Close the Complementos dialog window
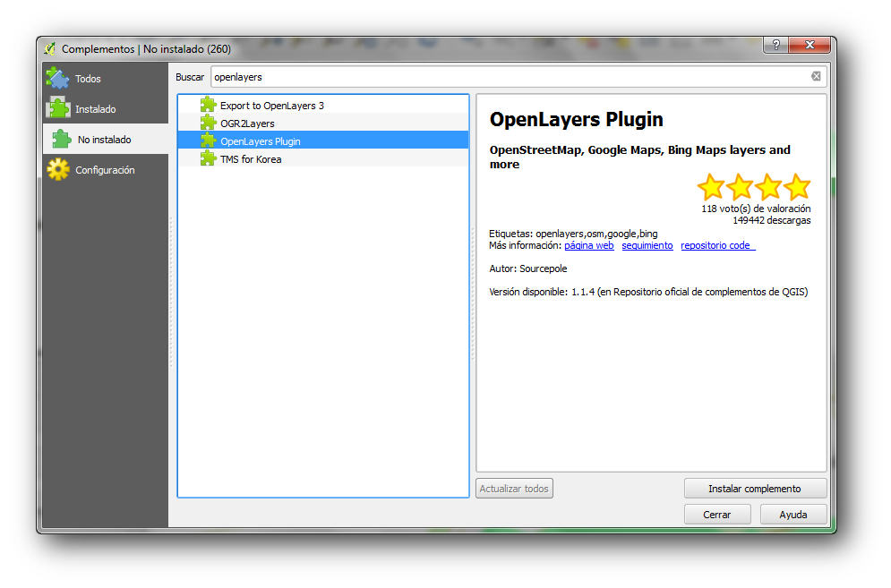Screen dimensions: 891x588 pos(810,45)
